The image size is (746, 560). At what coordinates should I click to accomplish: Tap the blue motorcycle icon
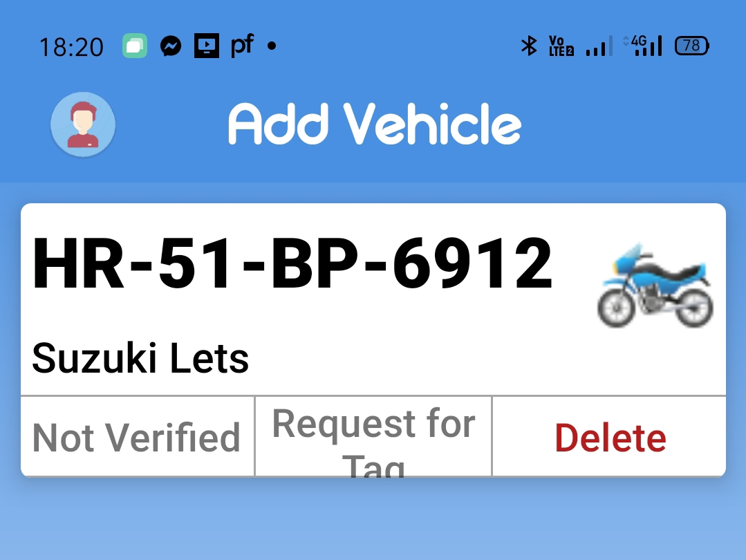[x=655, y=286]
